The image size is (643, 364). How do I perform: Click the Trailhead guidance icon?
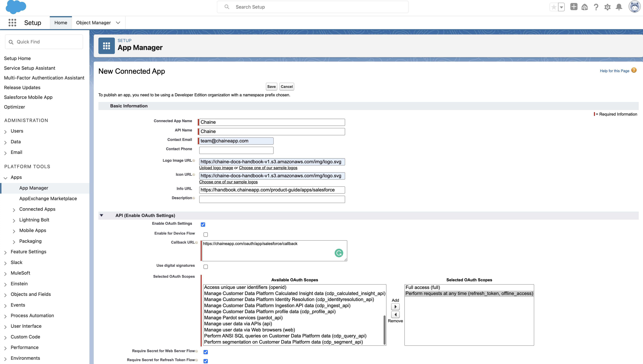tap(585, 7)
